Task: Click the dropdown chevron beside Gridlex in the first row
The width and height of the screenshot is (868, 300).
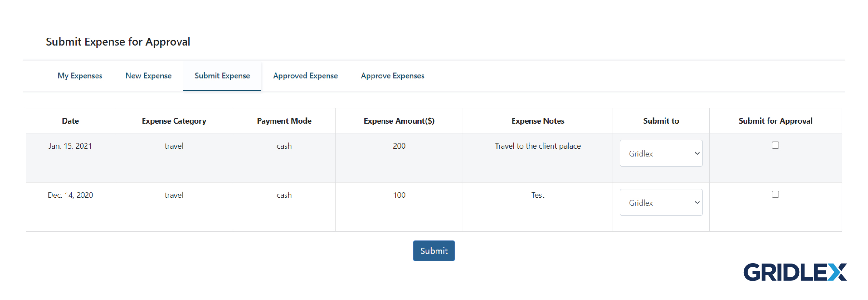Action: click(697, 153)
